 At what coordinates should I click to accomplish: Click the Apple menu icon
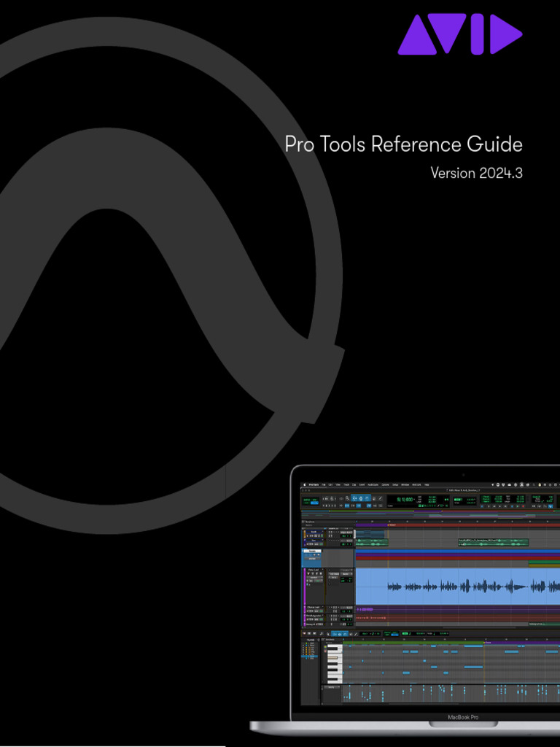[x=304, y=484]
